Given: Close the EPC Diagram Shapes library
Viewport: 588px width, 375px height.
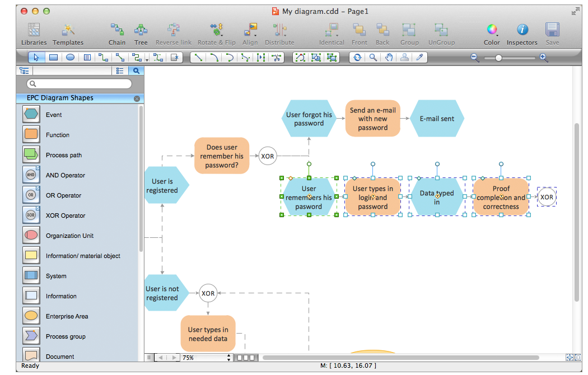Looking at the screenshot, I should 137,99.
